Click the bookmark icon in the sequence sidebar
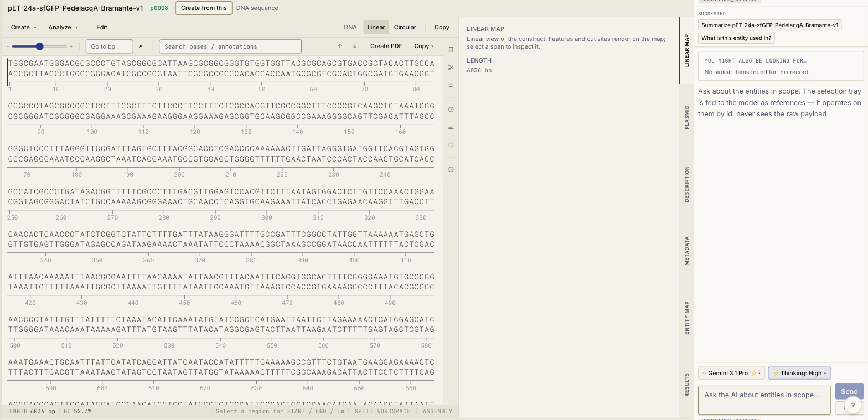The height and width of the screenshot is (420, 868). click(x=451, y=50)
